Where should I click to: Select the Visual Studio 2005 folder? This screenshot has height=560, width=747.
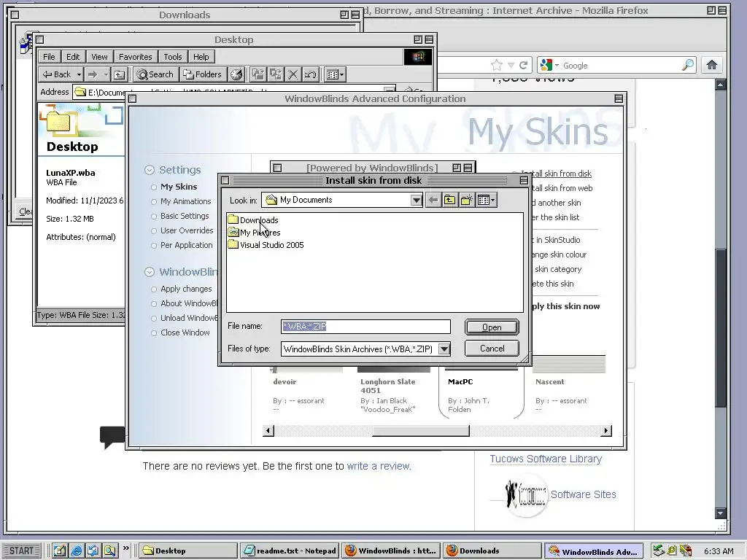pos(266,245)
